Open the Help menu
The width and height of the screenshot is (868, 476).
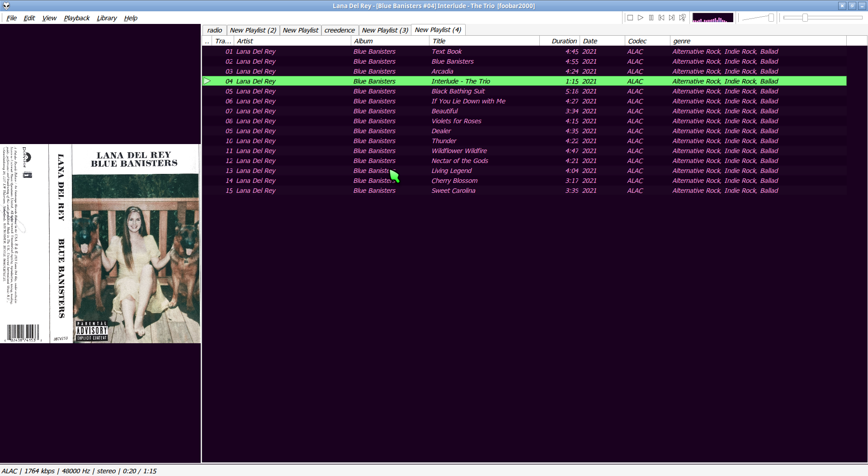coord(131,18)
